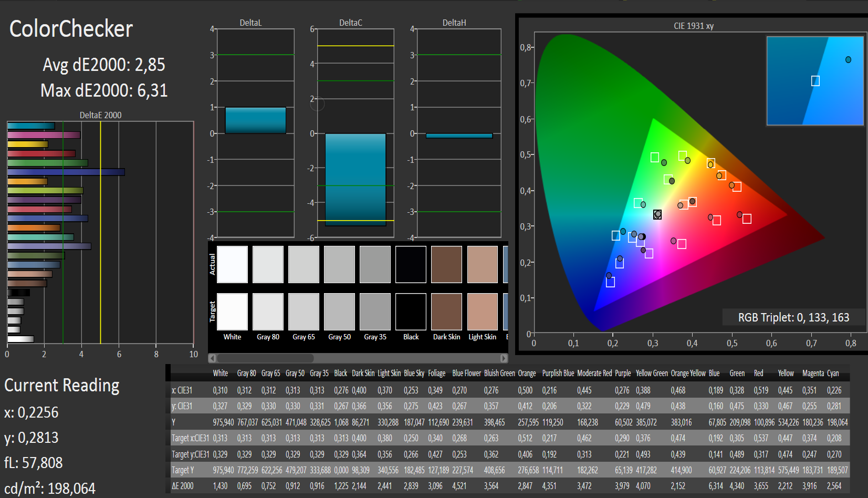Click the 'Target Y' row label
The image size is (868, 498).
tap(183, 470)
